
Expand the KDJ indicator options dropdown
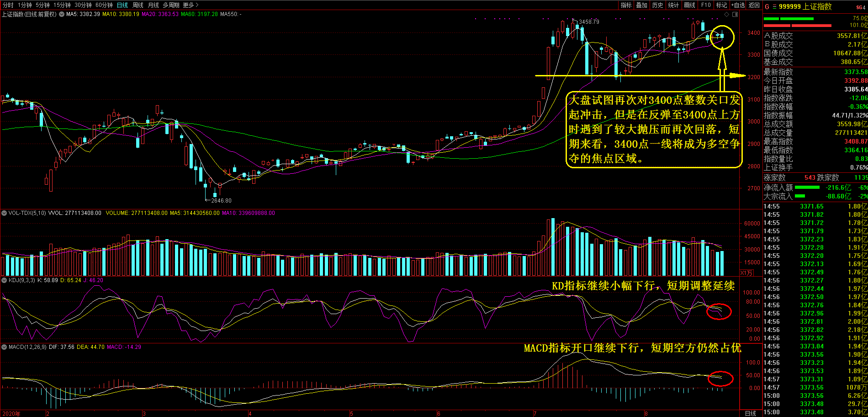point(4,280)
